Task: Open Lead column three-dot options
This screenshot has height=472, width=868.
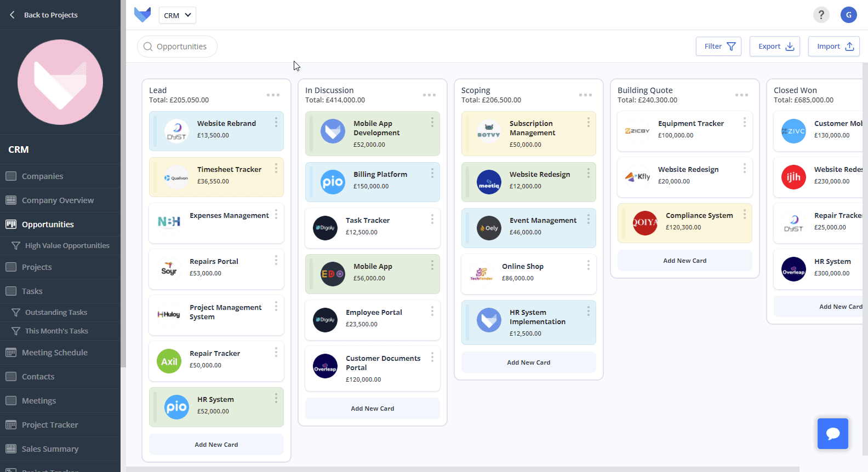Action: 273,95
